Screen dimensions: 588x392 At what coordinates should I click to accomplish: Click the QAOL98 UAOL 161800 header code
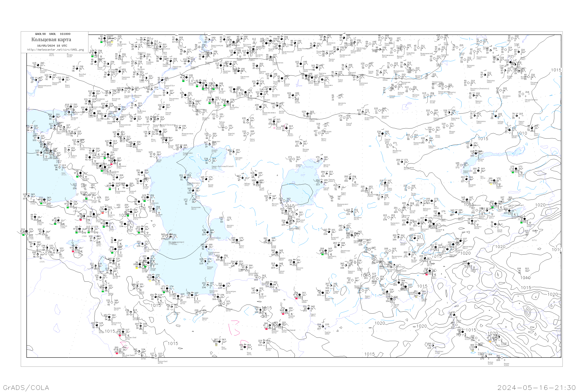(x=53, y=34)
